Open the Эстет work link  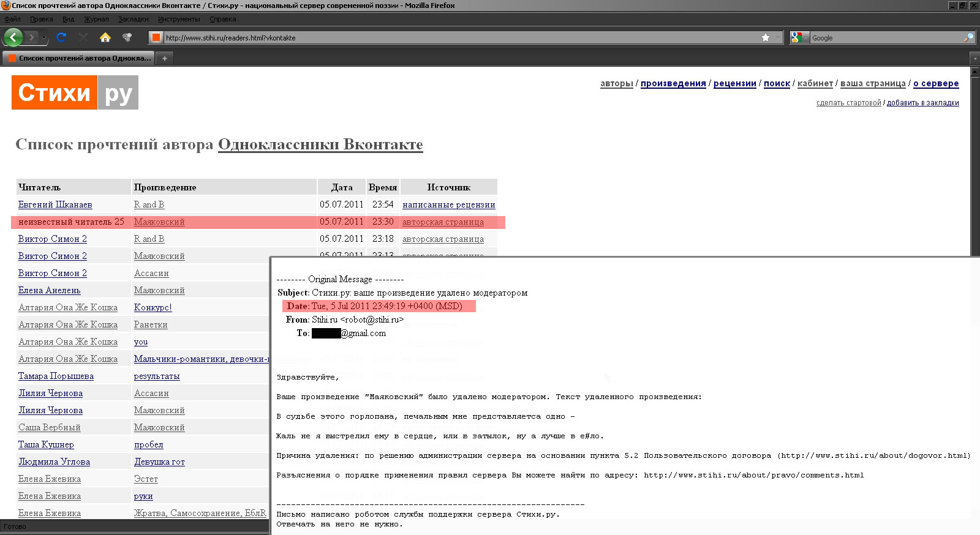click(146, 479)
